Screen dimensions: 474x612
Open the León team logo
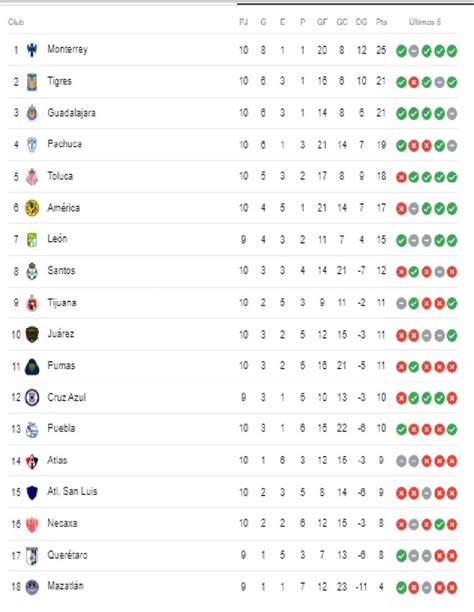click(32, 239)
